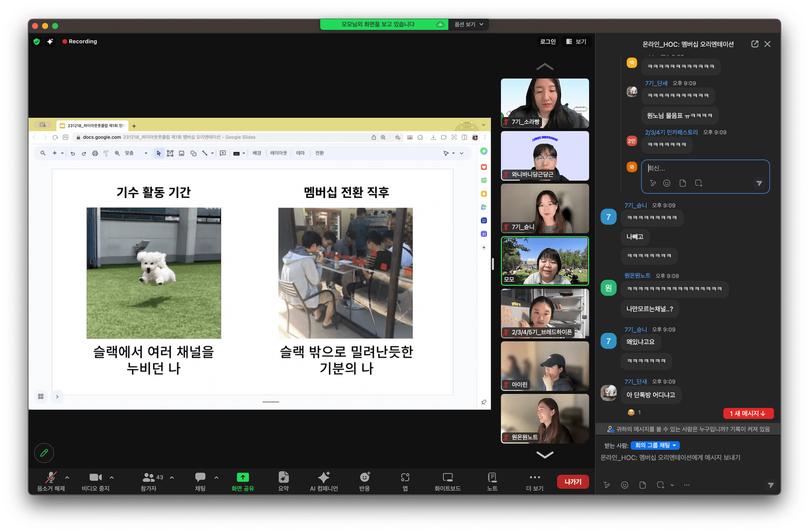This screenshot has width=809, height=532.
Task: Unmute microphone with 음소거 해제
Action: point(51,478)
